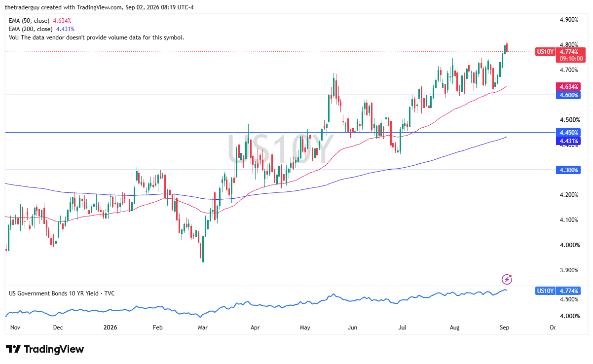Click the Jul label on time axis

[403, 327]
